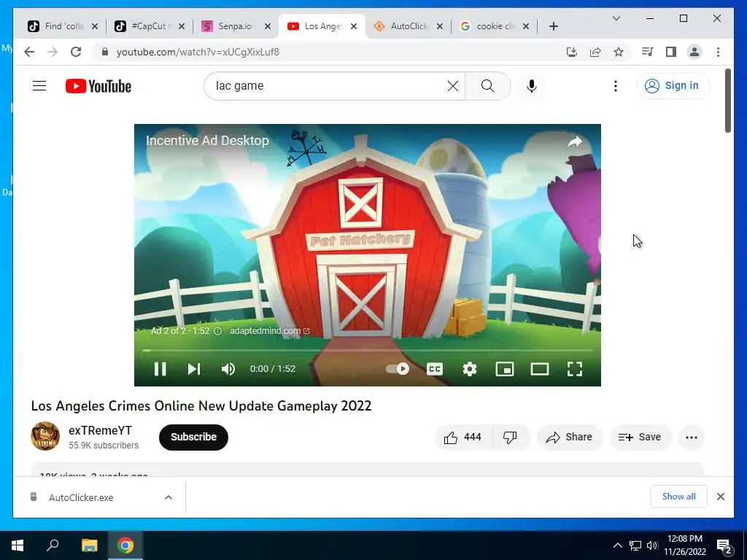Show hidden system tray icons

[617, 545]
